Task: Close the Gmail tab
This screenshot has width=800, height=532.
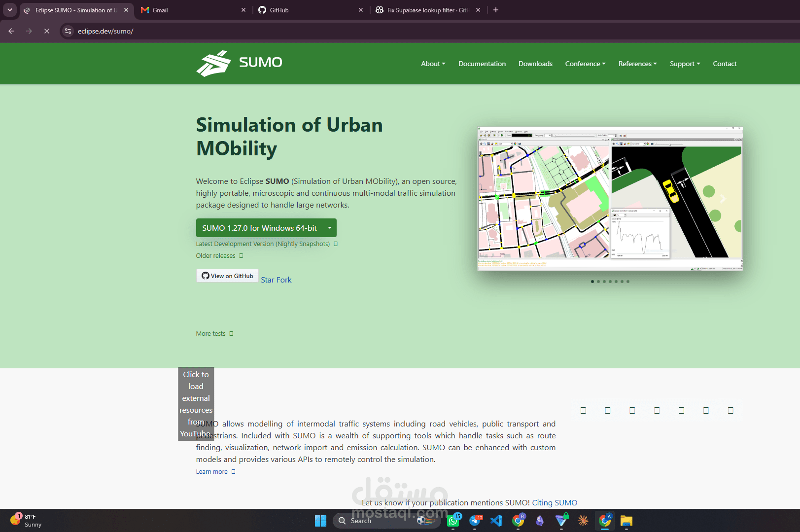Action: pos(243,10)
